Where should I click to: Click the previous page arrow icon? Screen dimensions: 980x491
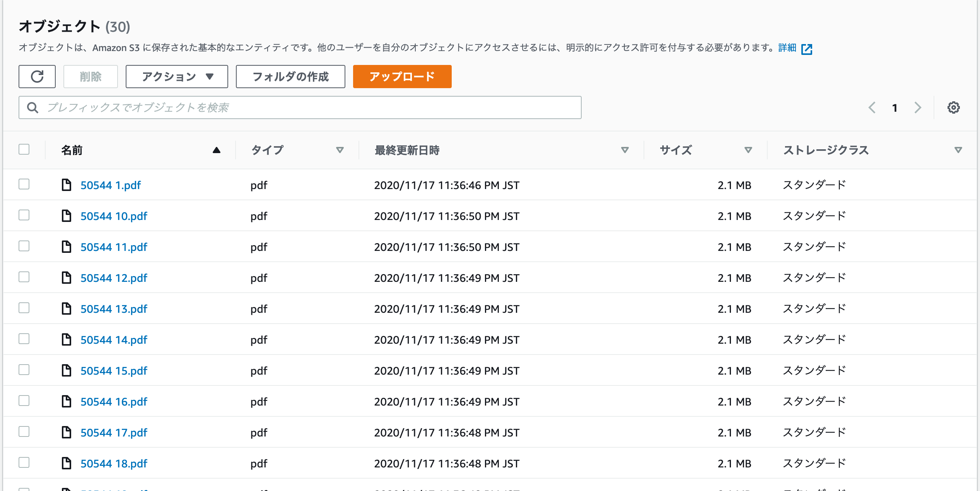872,107
